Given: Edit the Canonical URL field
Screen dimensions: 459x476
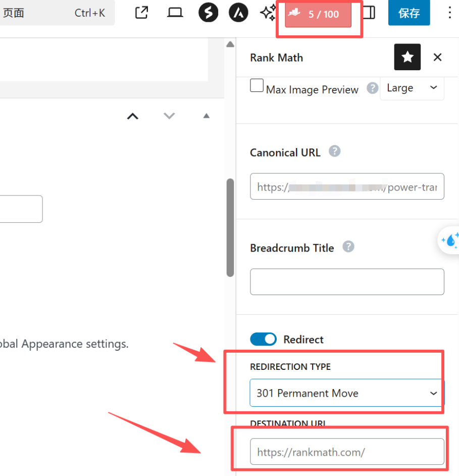Looking at the screenshot, I should (347, 186).
